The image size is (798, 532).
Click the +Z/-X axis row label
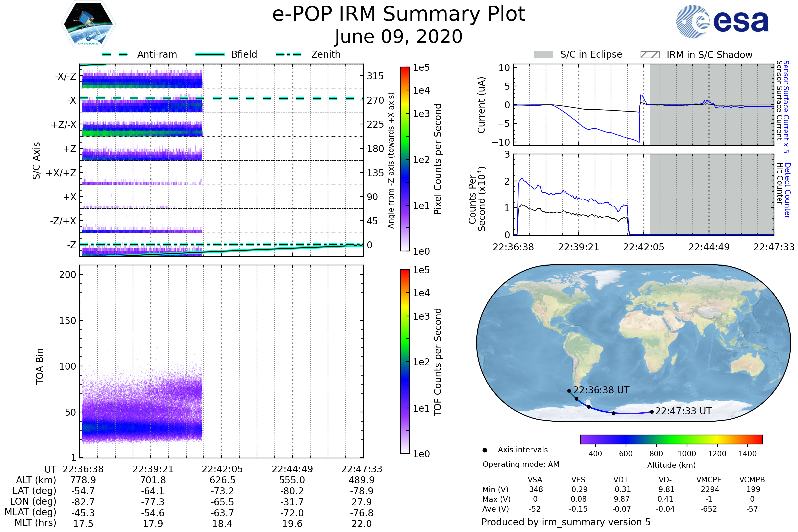[x=64, y=125]
